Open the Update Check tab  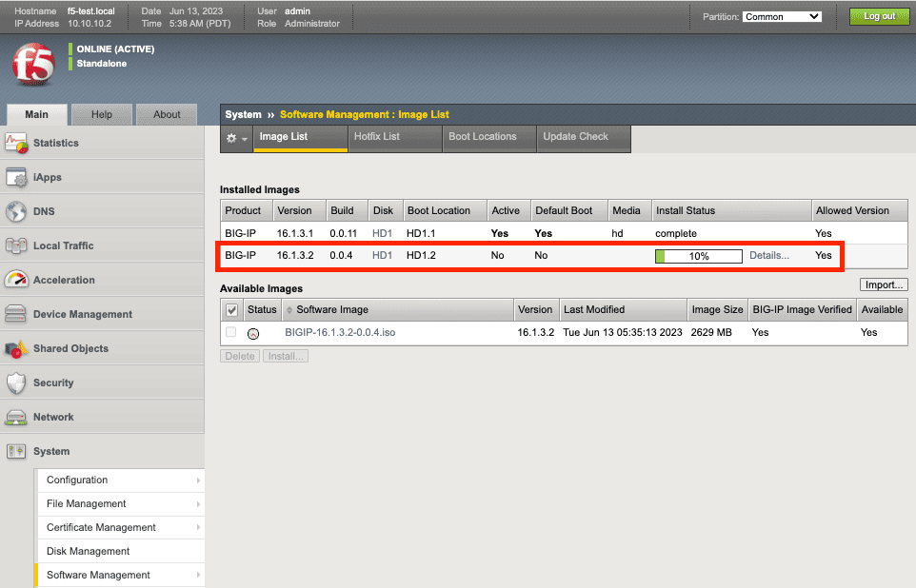coord(584,138)
